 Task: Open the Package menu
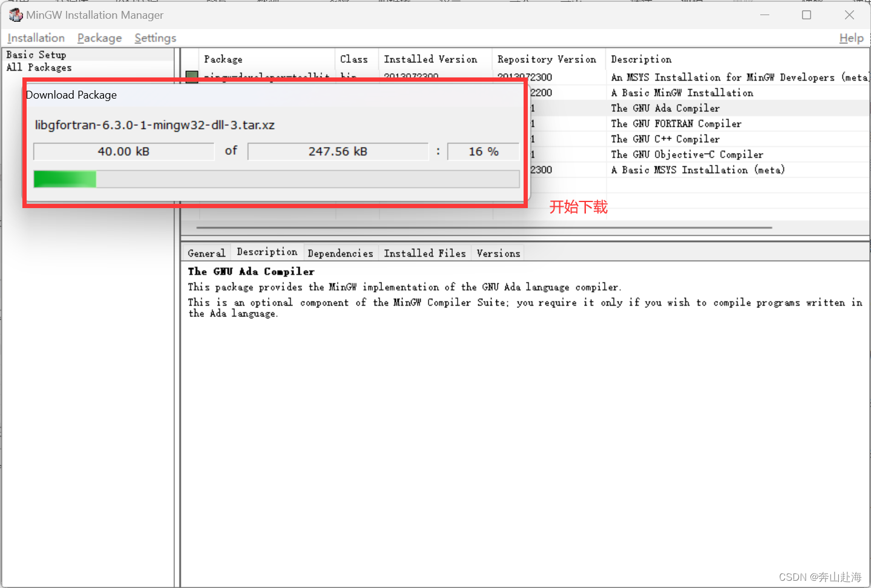99,38
